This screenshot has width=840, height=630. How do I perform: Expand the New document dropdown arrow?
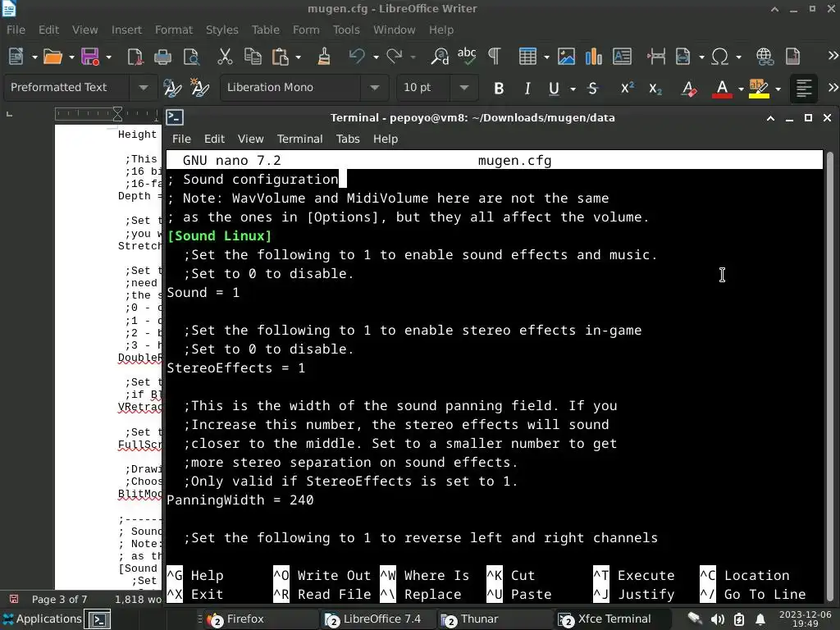point(34,57)
